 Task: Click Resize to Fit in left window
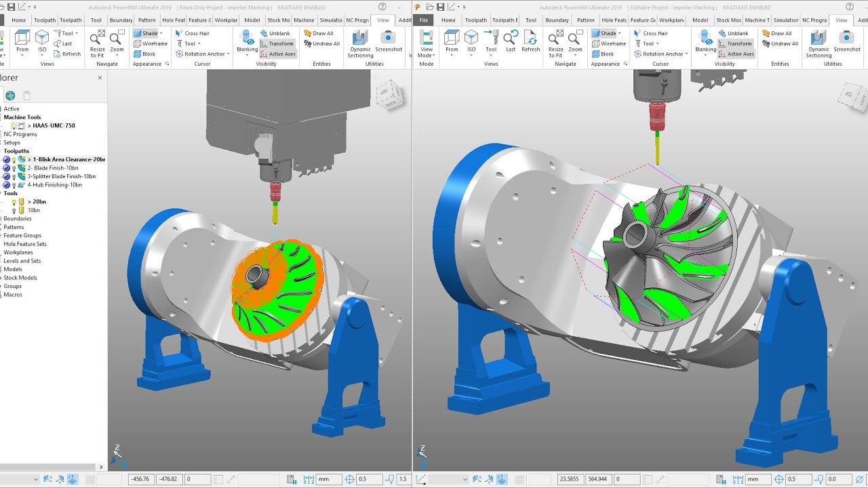(98, 43)
